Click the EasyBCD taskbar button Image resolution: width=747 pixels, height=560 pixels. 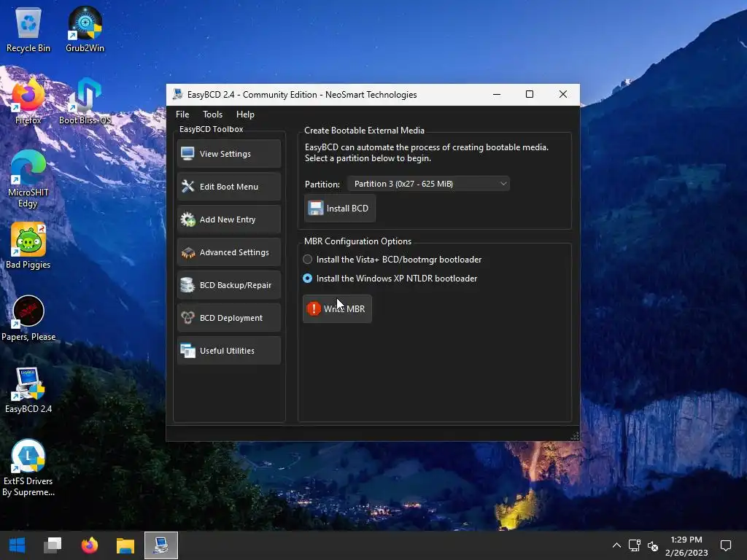pyautogui.click(x=161, y=545)
